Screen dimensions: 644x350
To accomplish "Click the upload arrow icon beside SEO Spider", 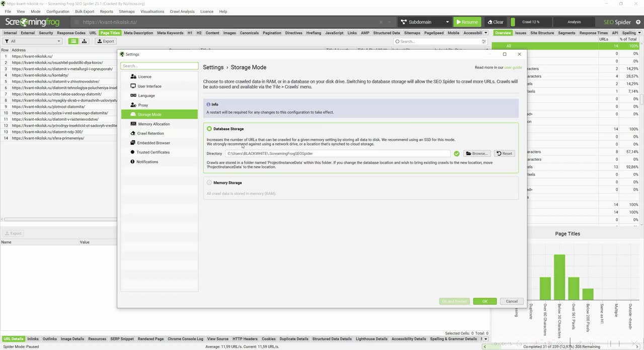I will 638,22.
